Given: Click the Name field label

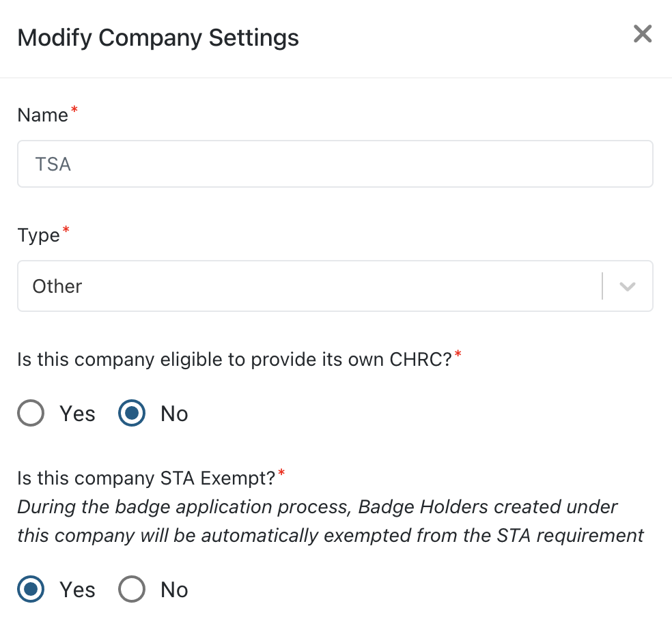Looking at the screenshot, I should [43, 115].
